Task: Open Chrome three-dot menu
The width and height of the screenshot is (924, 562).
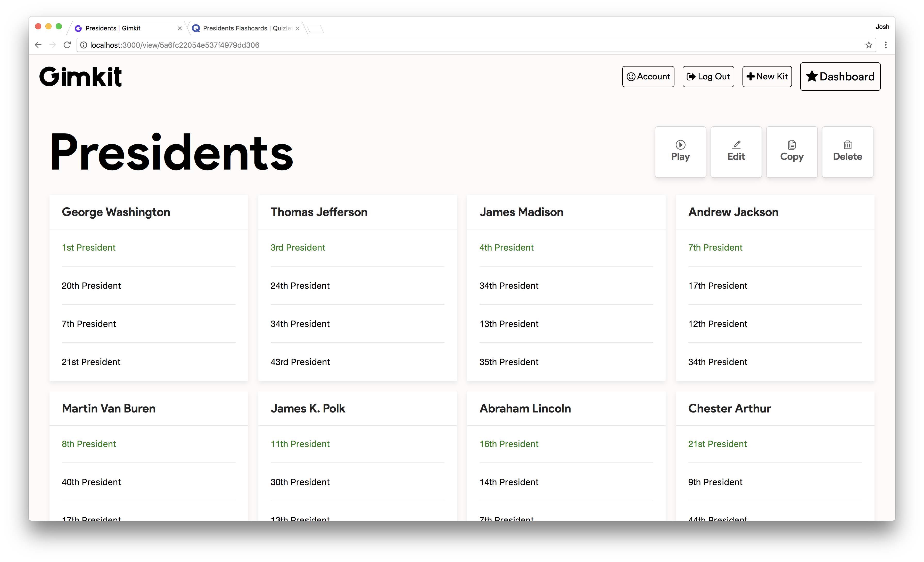Action: pyautogui.click(x=886, y=45)
